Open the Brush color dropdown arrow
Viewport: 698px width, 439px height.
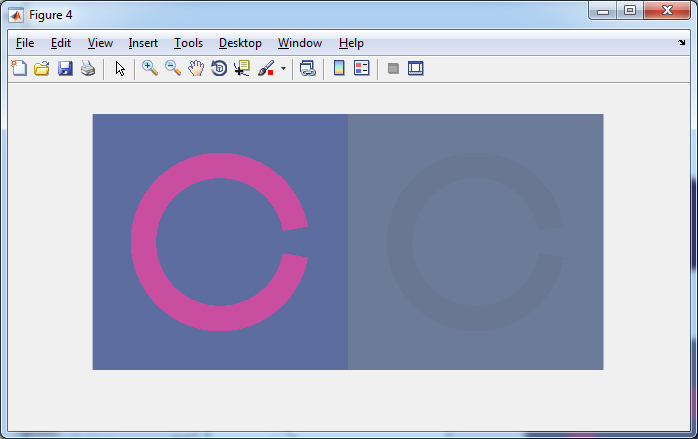(x=283, y=69)
